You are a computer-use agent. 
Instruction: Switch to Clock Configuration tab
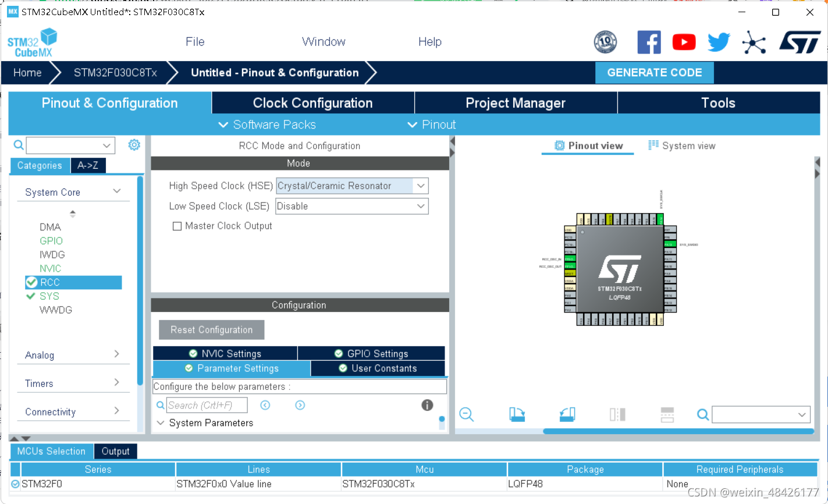[x=313, y=103]
